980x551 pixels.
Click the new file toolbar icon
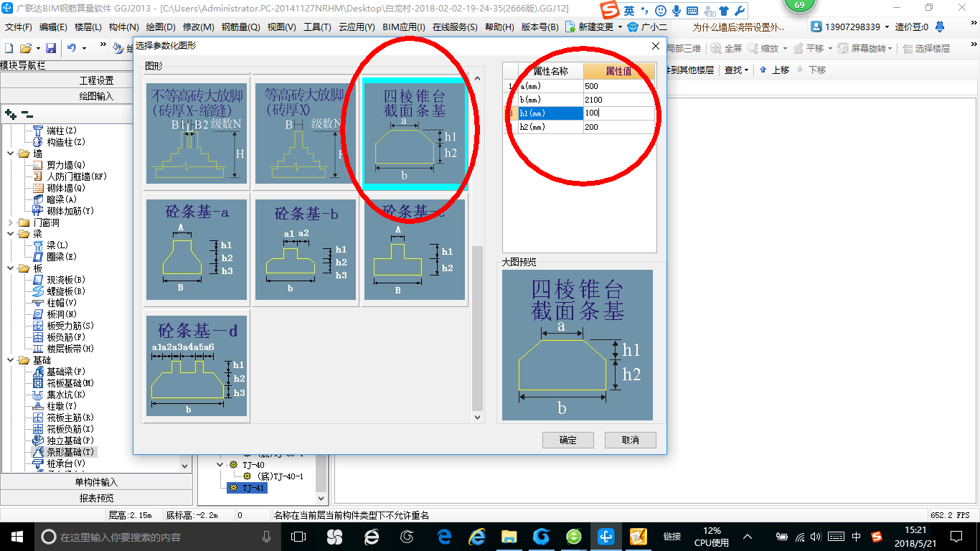[x=9, y=48]
